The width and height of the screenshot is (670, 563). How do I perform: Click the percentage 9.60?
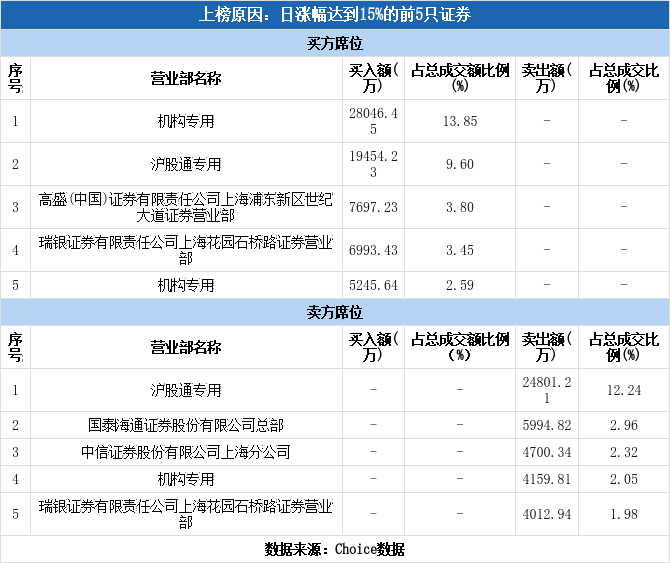[x=460, y=164]
